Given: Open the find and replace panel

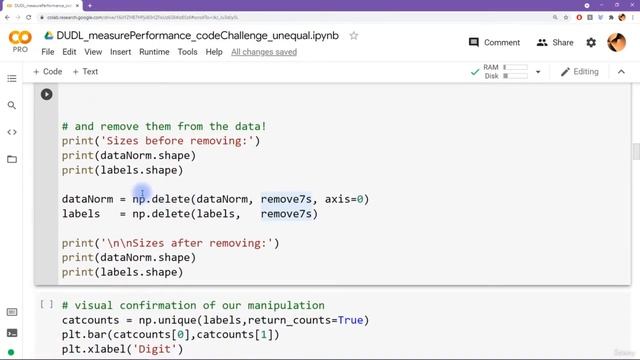Looking at the screenshot, I should [12, 105].
